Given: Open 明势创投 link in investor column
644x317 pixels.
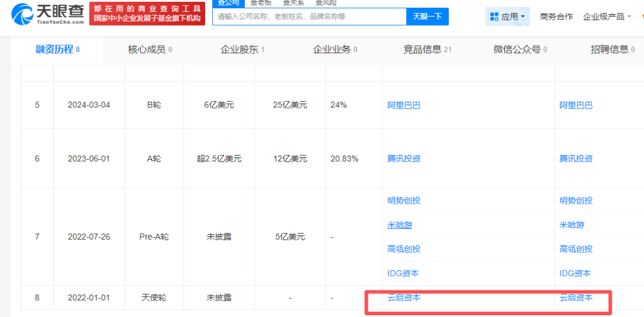Looking at the screenshot, I should click(x=404, y=201).
